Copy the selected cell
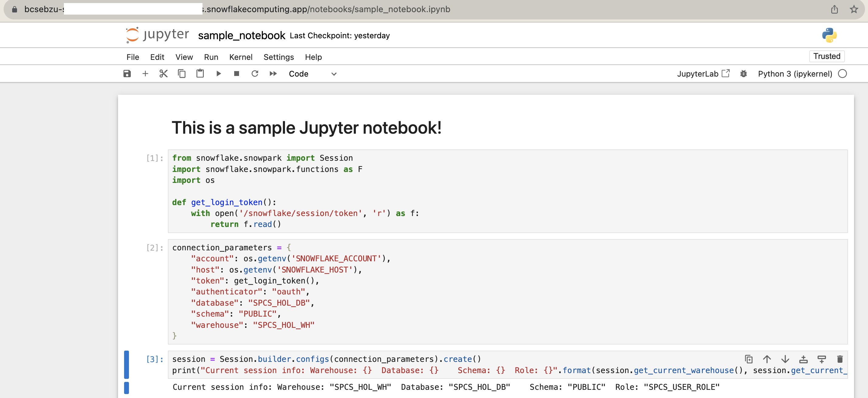Image resolution: width=868 pixels, height=398 pixels. [x=182, y=74]
